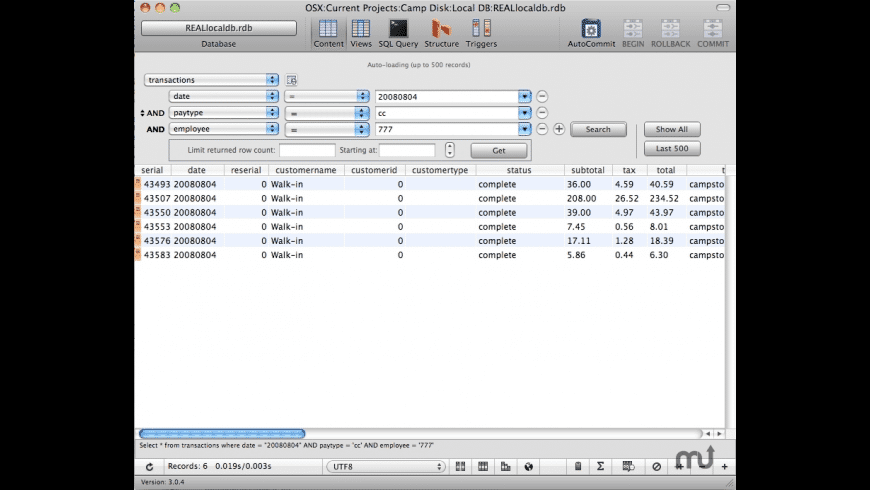Image resolution: width=870 pixels, height=490 pixels.
Task: Click the horizontal scrollbar under the table
Action: pos(208,433)
